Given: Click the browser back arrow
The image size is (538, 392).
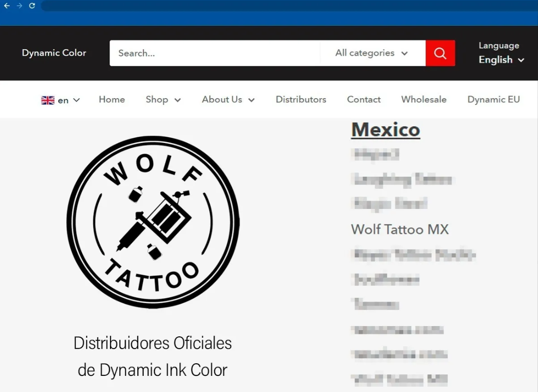Looking at the screenshot, I should (x=7, y=6).
